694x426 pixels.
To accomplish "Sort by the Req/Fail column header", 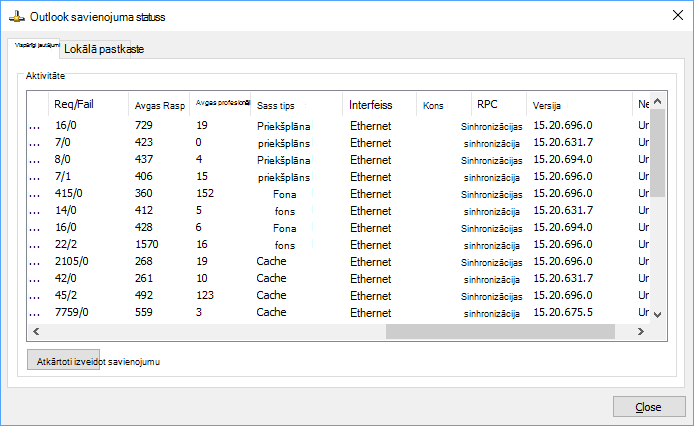I will [x=88, y=105].
